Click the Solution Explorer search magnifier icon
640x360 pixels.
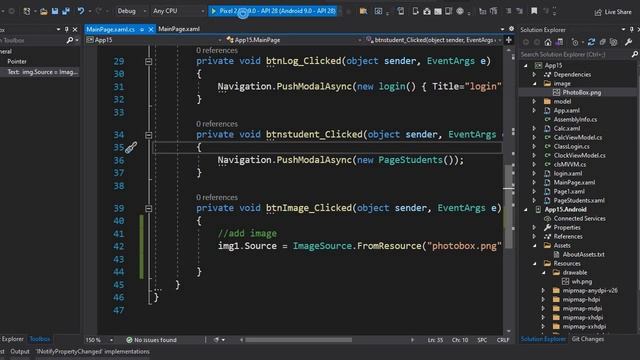[634, 54]
